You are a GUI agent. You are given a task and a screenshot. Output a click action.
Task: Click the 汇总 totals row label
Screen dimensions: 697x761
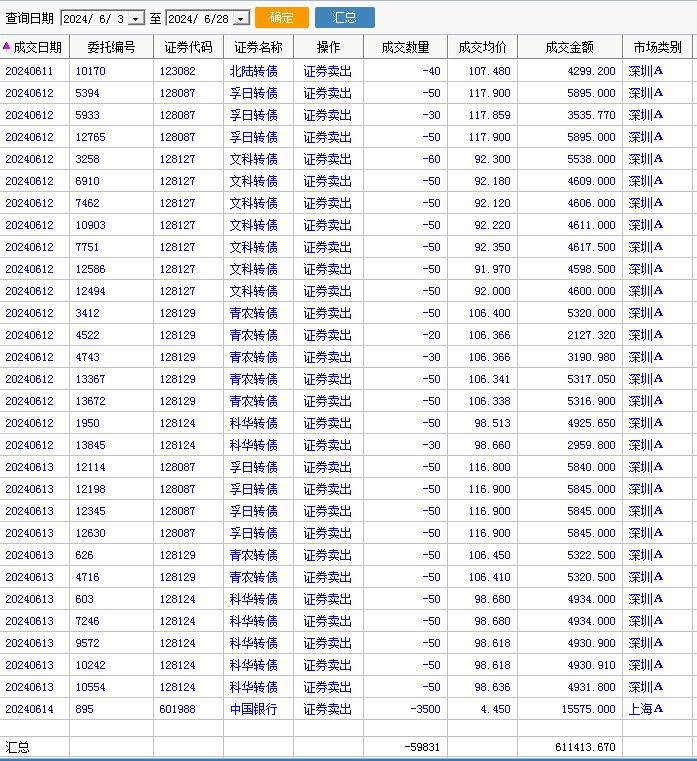17,747
